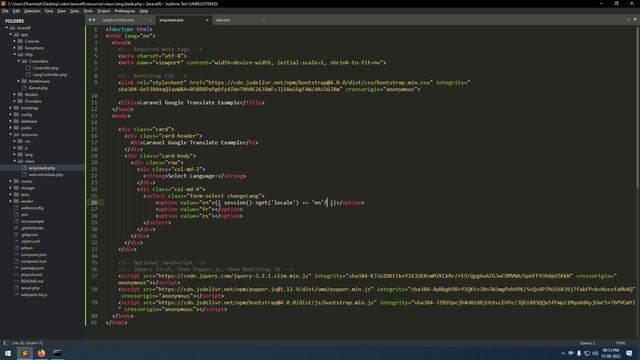
Task: Collapse the views folder arrow
Action: tap(15, 161)
